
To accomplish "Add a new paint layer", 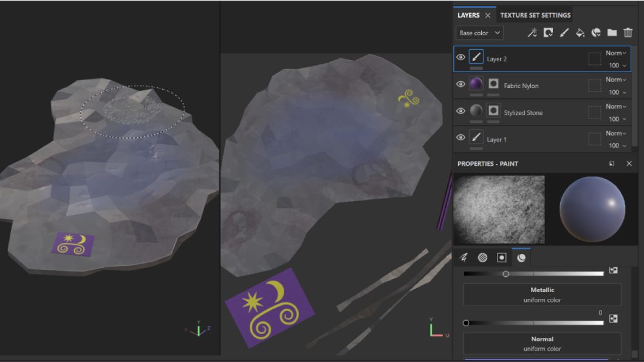I will pyautogui.click(x=564, y=32).
